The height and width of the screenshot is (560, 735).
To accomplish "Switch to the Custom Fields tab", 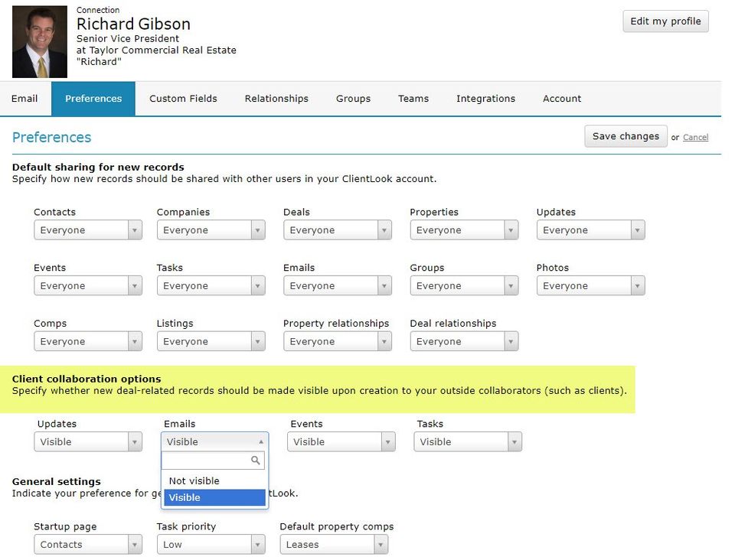I will (x=183, y=99).
